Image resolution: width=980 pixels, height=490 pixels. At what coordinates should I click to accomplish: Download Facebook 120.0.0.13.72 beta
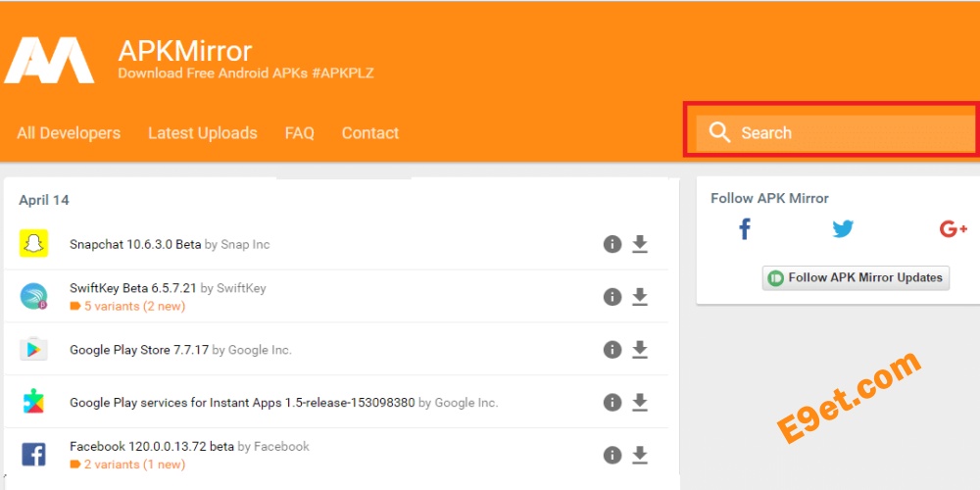tap(639, 455)
